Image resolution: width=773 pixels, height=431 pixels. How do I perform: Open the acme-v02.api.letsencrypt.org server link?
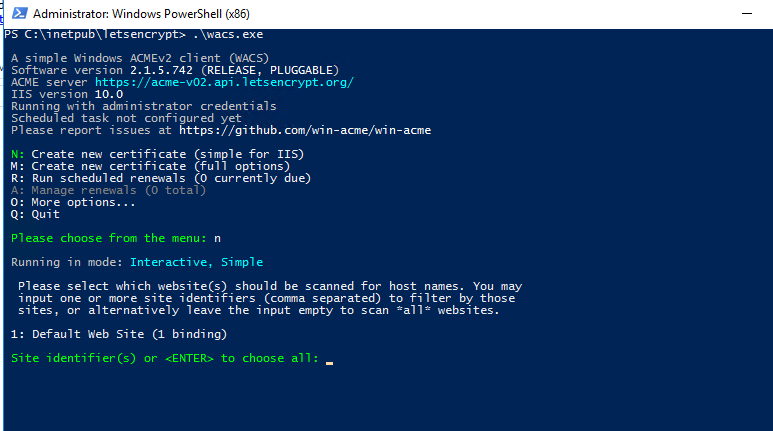click(224, 82)
